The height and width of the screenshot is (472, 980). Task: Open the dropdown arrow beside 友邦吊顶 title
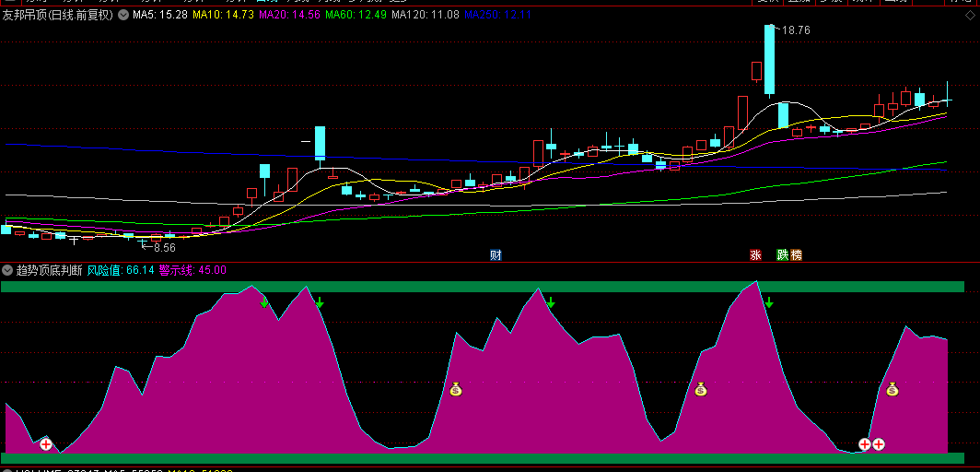pyautogui.click(x=123, y=14)
